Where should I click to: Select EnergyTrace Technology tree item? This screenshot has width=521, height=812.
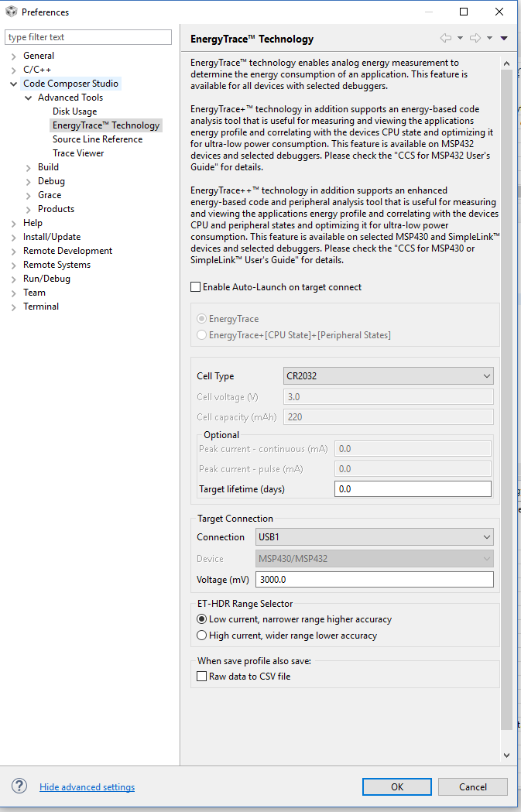coord(106,125)
